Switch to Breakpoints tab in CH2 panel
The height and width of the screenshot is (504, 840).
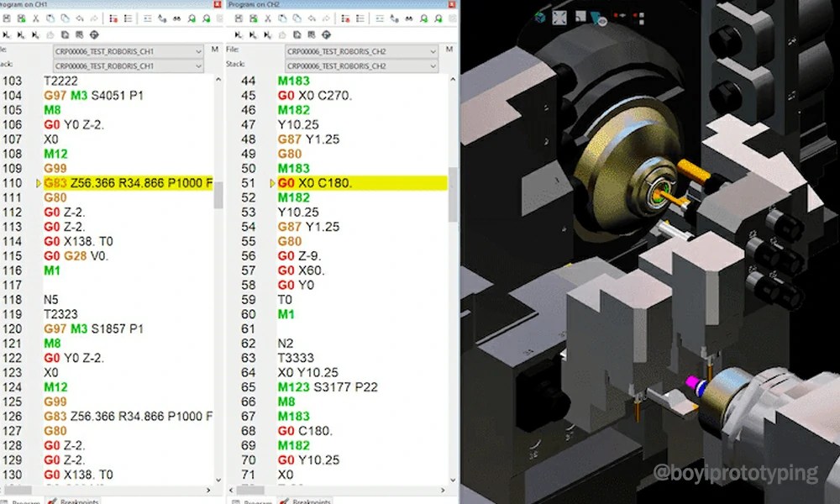306,501
